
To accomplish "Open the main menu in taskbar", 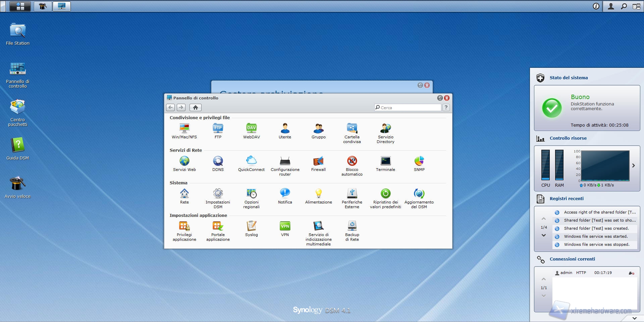I will (20, 6).
